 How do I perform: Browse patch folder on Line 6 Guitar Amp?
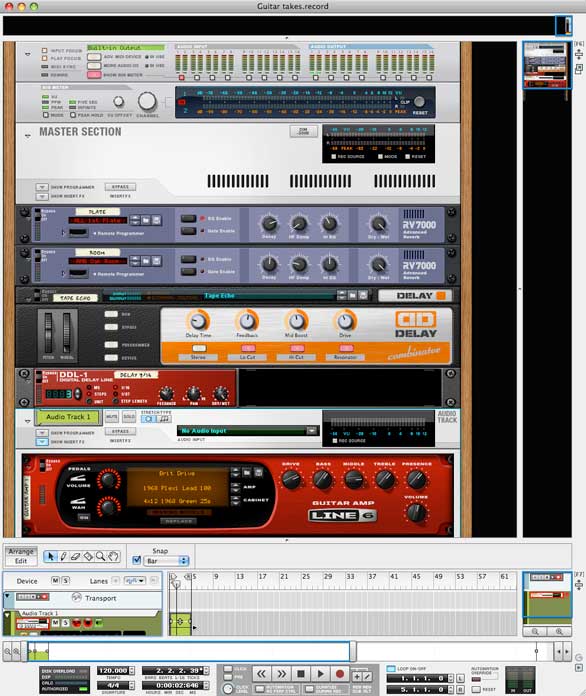[x=247, y=472]
